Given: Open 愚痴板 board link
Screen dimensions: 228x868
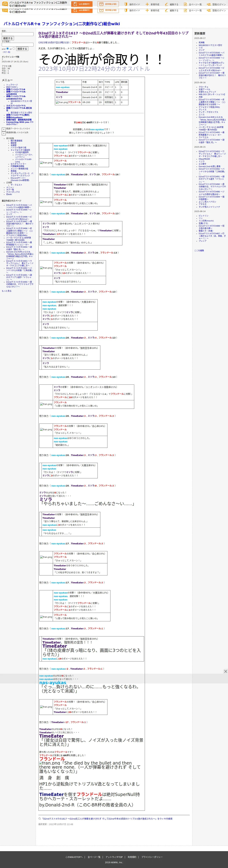Looking at the screenshot, I should click(x=13, y=171).
